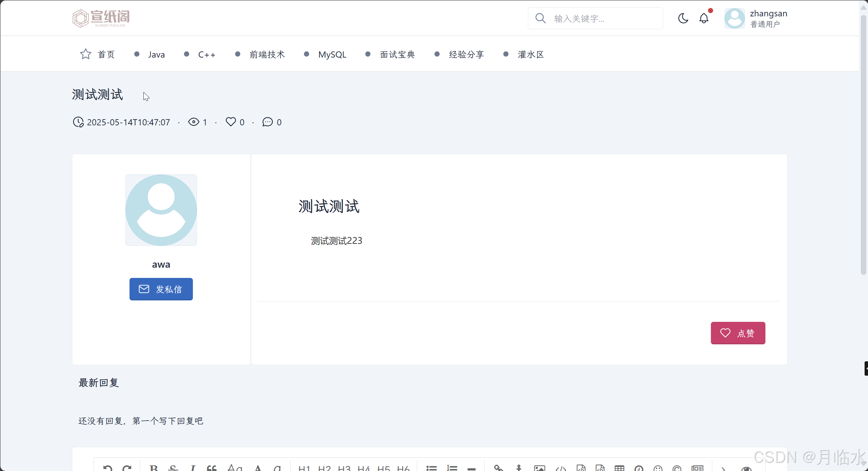This screenshot has width=868, height=471.
Task: Click the eye view-count icon
Action: [194, 122]
